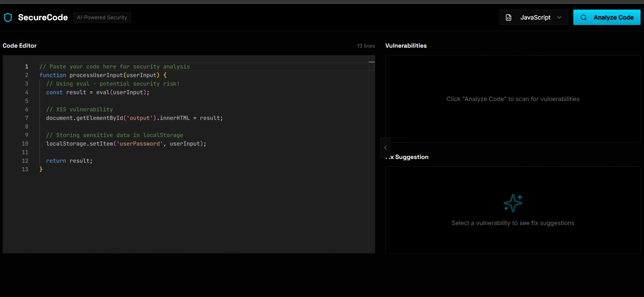The height and width of the screenshot is (297, 644).
Task: Click the SecureCode title text
Action: 43,17
